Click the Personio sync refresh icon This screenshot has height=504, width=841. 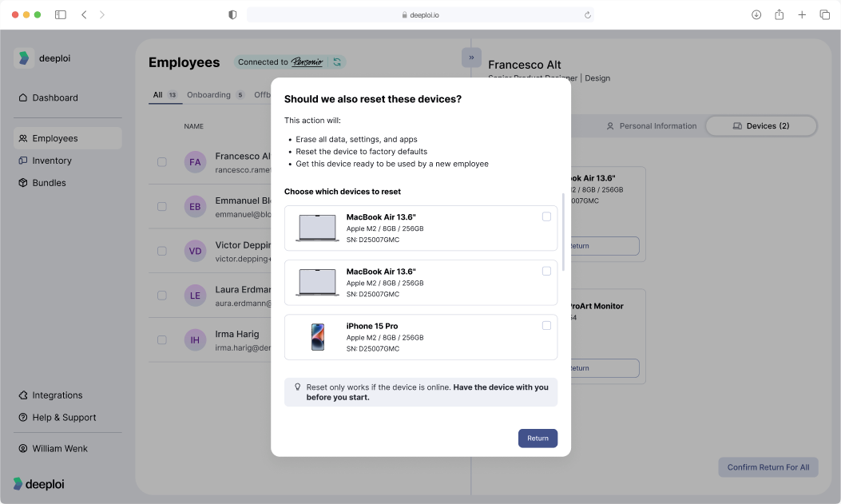(337, 62)
